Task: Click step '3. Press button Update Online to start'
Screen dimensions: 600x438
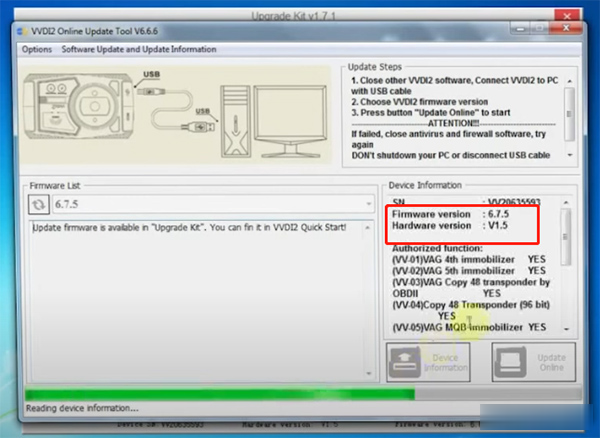Action: 430,112
